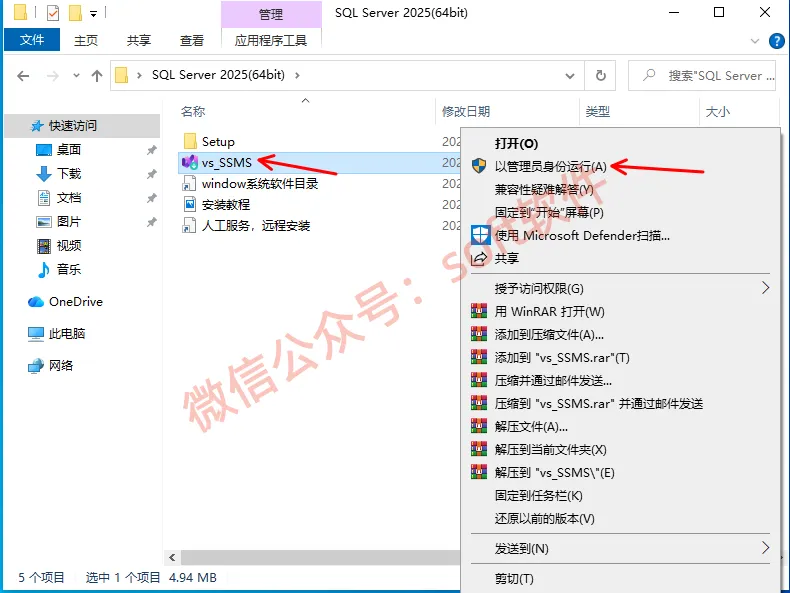The image size is (790, 593).
Task: Sort by the 修改日期 column header
Action: click(x=466, y=111)
